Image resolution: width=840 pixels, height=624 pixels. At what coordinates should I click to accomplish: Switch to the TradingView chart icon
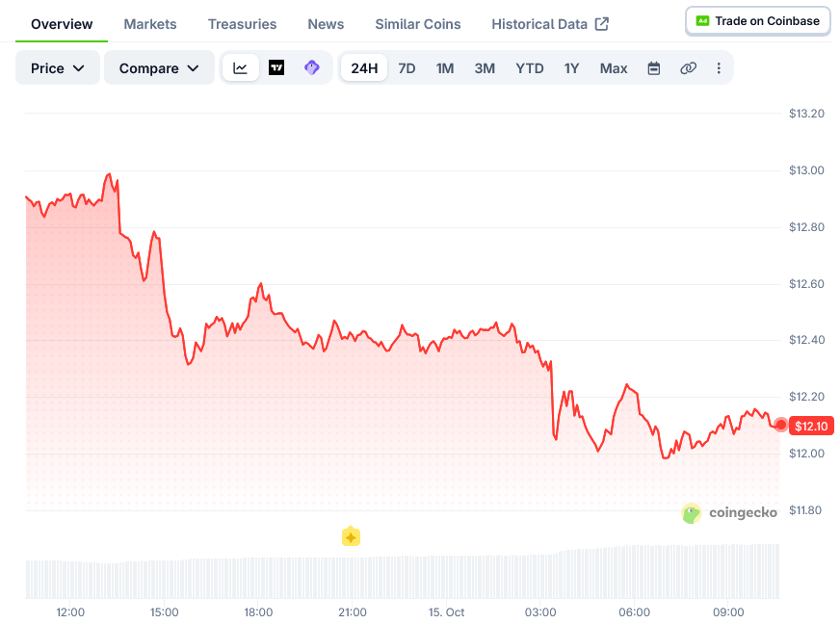(276, 68)
